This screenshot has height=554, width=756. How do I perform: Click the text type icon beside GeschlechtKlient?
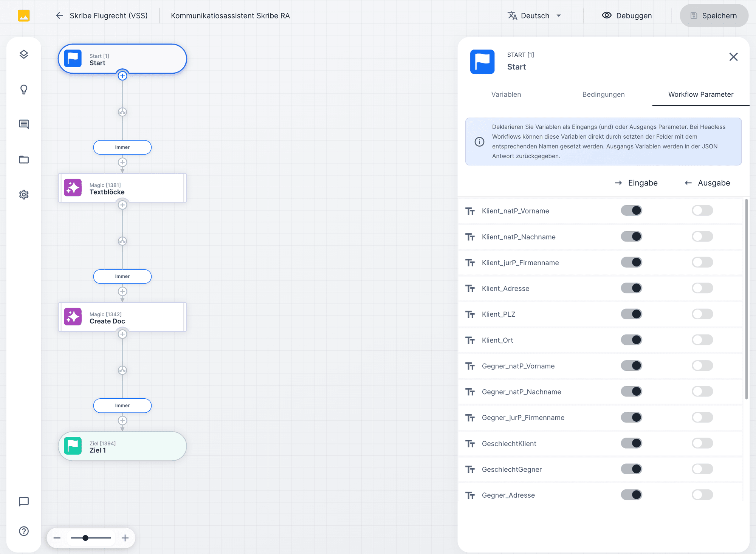coord(470,443)
